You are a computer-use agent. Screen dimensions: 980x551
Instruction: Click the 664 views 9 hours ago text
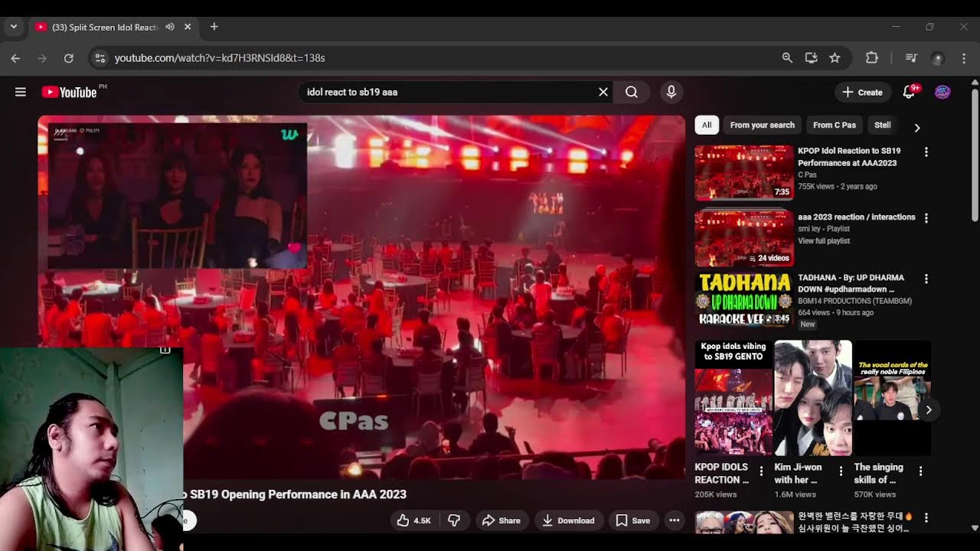(836, 312)
